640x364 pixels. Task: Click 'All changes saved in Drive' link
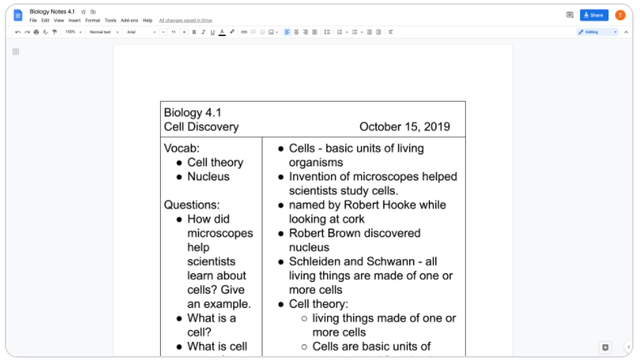(185, 20)
